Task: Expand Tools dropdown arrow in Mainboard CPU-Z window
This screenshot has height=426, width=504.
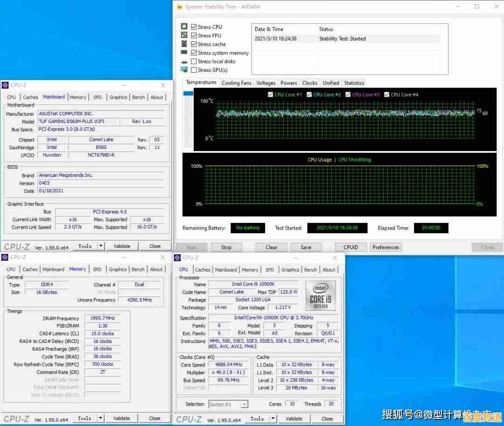Action: click(101, 246)
